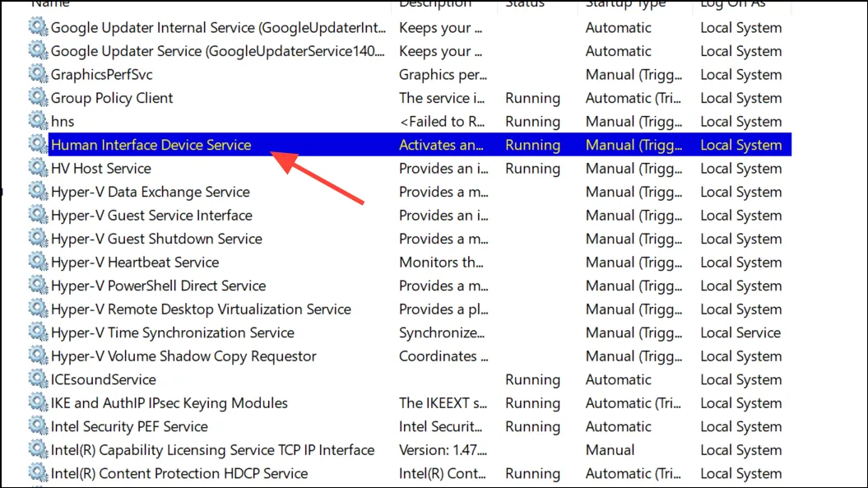Click the gear icon of Human Interface Device Service
Image resolution: width=868 pixels, height=488 pixels.
pos(38,144)
